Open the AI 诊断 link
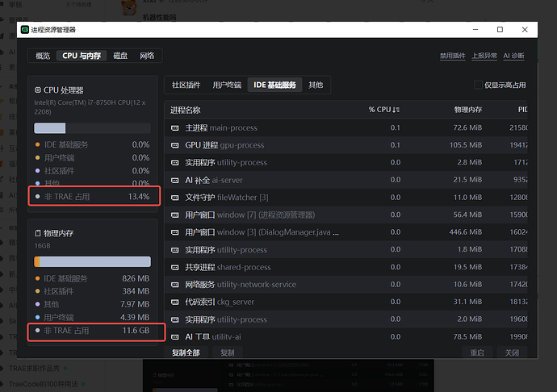Image resolution: width=557 pixels, height=392 pixels. click(x=513, y=56)
